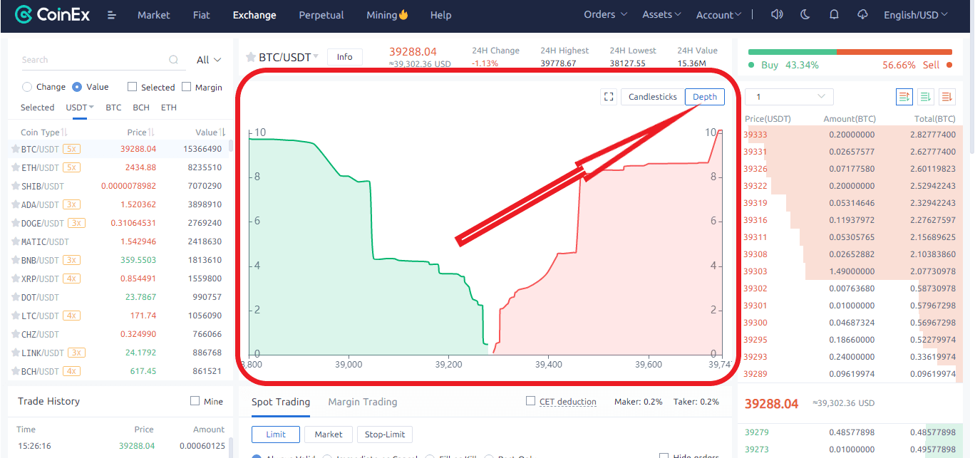Select the Value radio button
Screen dimensions: 980x458
(77, 87)
